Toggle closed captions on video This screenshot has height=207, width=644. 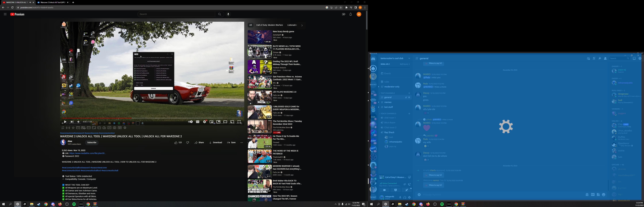coord(198,122)
